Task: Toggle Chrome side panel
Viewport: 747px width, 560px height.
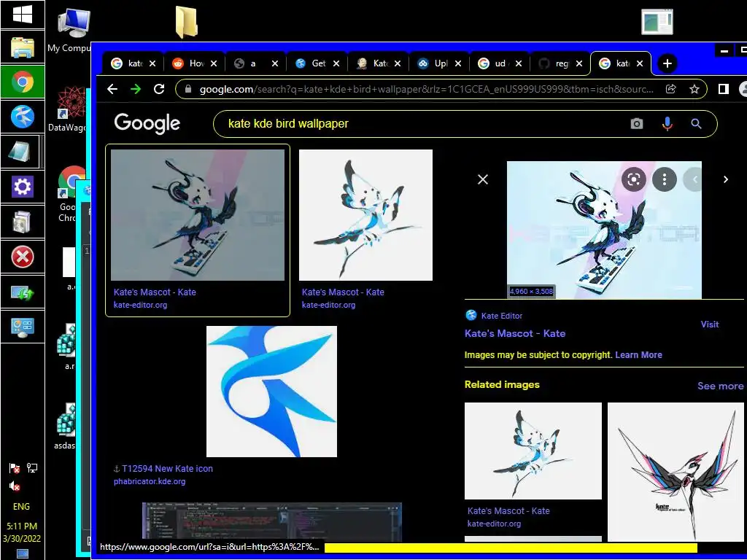Action: point(723,89)
